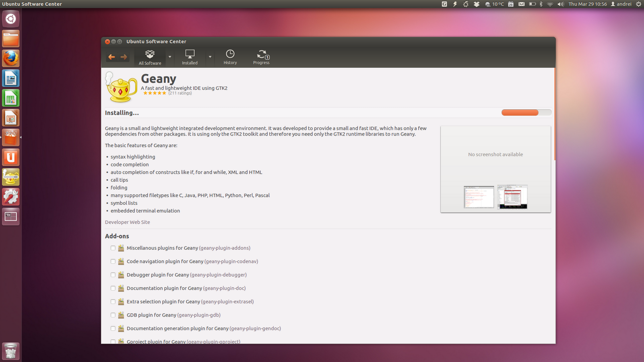Open the Wi-Fi network indicator

tap(550, 4)
